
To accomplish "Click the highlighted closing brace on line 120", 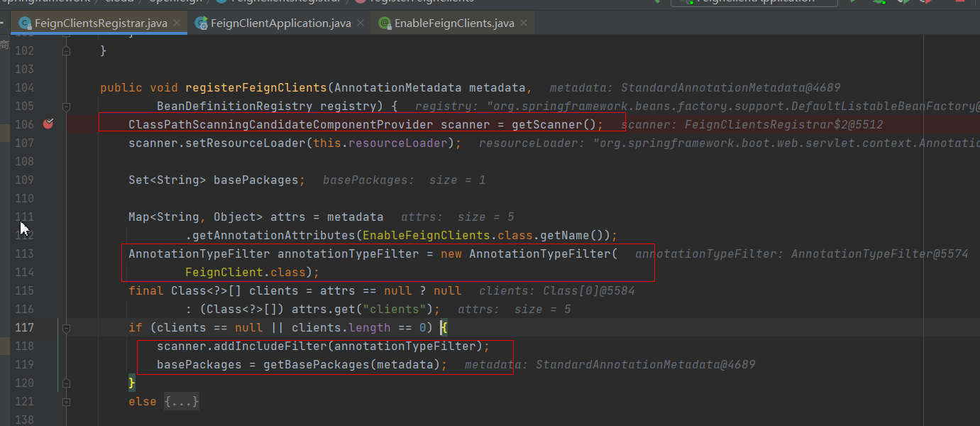I will (x=131, y=383).
